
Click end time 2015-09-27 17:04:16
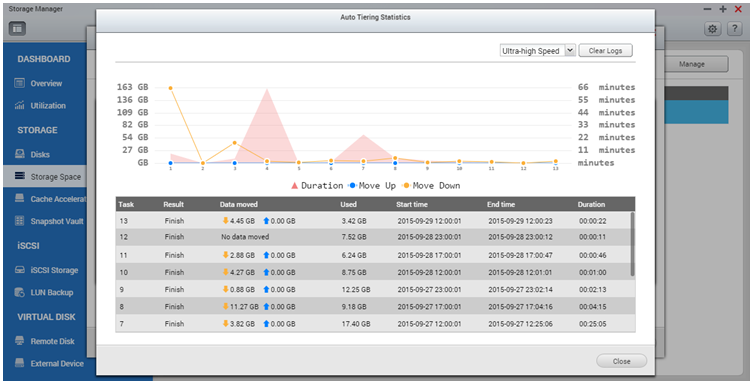520,307
